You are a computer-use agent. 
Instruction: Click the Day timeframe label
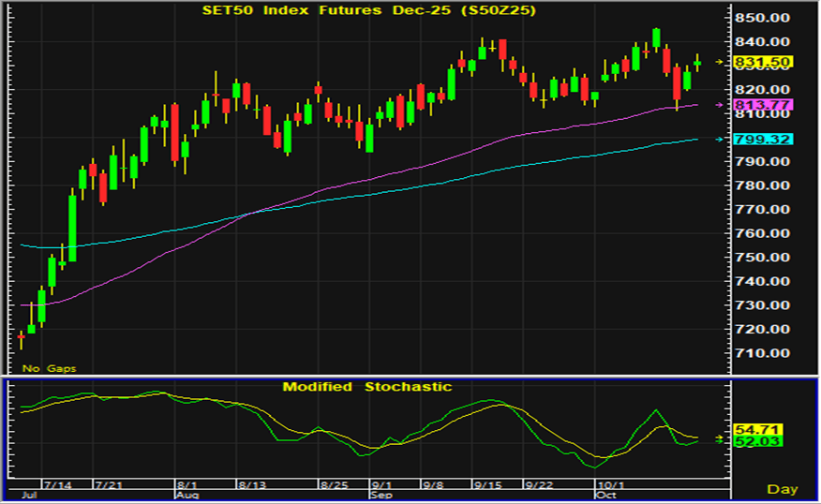click(x=782, y=489)
